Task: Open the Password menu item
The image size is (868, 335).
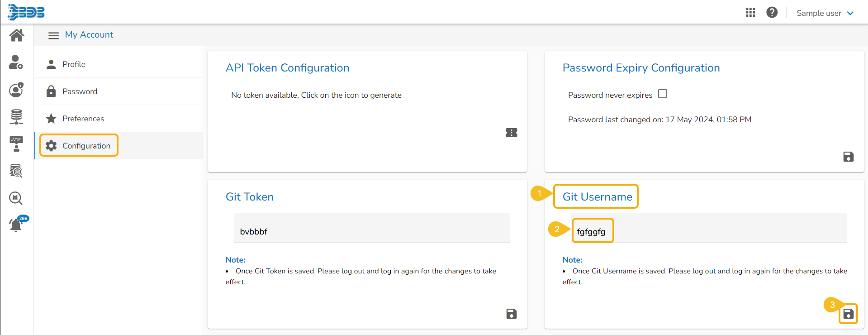Action: point(80,91)
